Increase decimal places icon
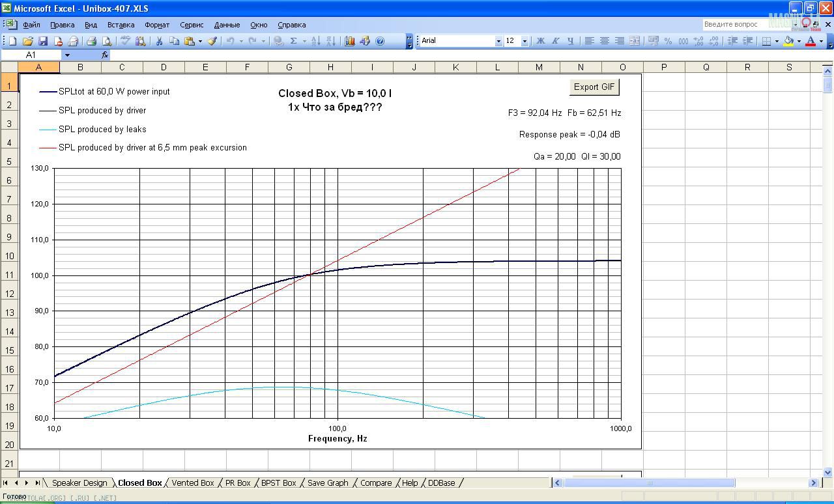834x504 pixels. (698, 41)
